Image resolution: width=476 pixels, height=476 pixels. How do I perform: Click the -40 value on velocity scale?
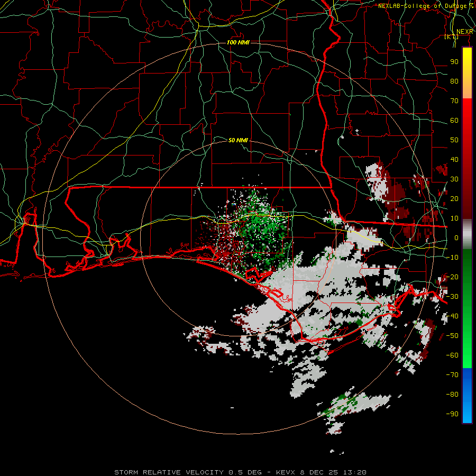pos(452,316)
